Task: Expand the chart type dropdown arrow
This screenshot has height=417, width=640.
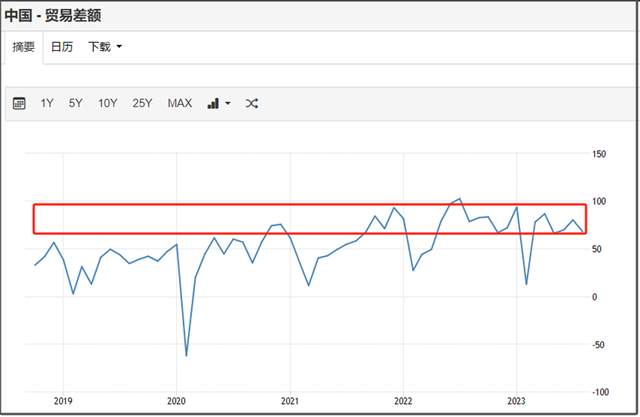Action: (227, 103)
